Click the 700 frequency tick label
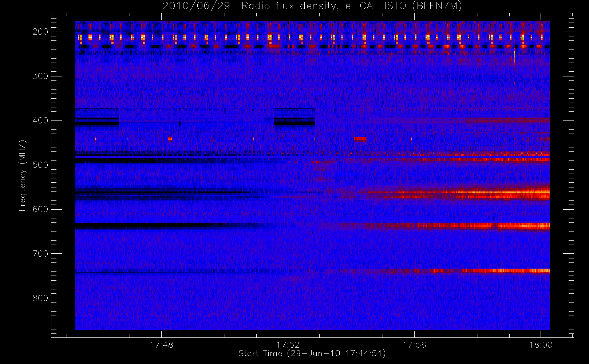Viewport: 589px width, 364px height. coord(40,254)
